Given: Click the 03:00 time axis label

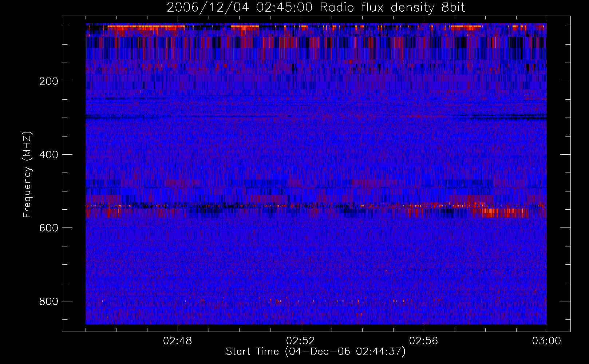Looking at the screenshot, I should (547, 341).
